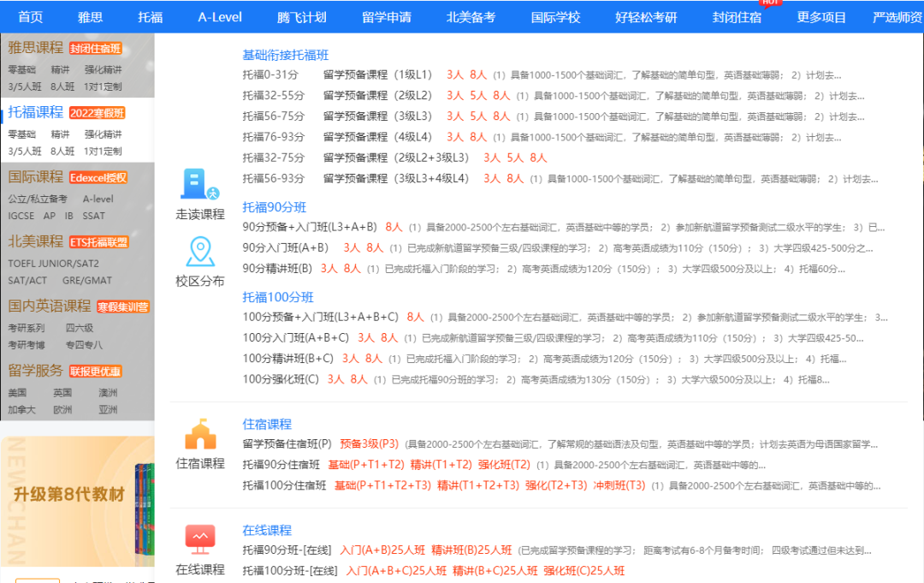This screenshot has height=583, width=924.
Task: Click the 托福100分班 section heading
Action: pyautogui.click(x=277, y=297)
